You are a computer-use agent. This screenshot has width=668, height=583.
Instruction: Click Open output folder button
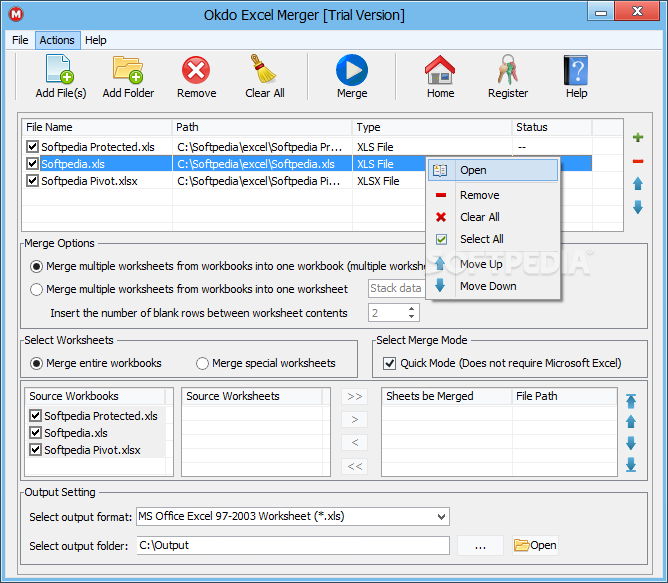click(535, 545)
